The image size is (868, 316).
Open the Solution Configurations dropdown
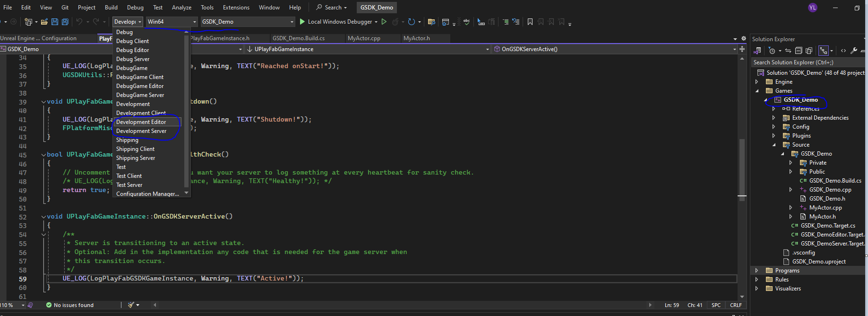(128, 22)
